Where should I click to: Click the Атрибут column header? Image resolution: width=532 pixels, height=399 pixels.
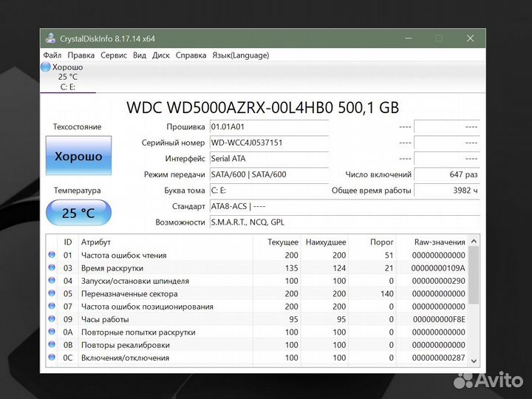tap(166, 242)
